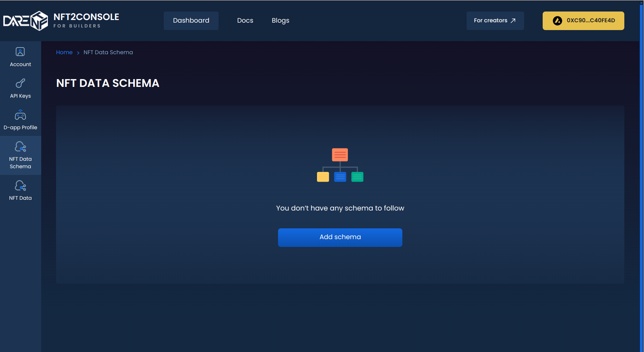The image size is (644, 352).
Task: Click the orange root node in the diagram
Action: point(340,154)
